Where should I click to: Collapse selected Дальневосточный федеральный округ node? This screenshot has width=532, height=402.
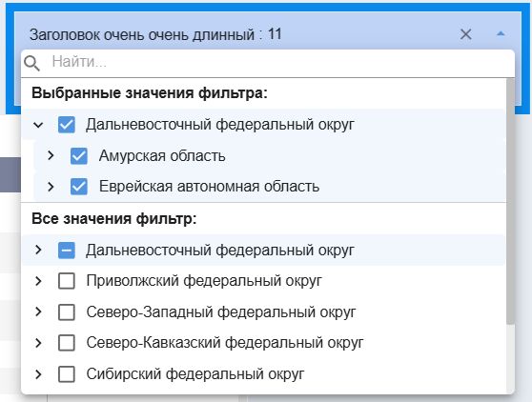pos(38,125)
